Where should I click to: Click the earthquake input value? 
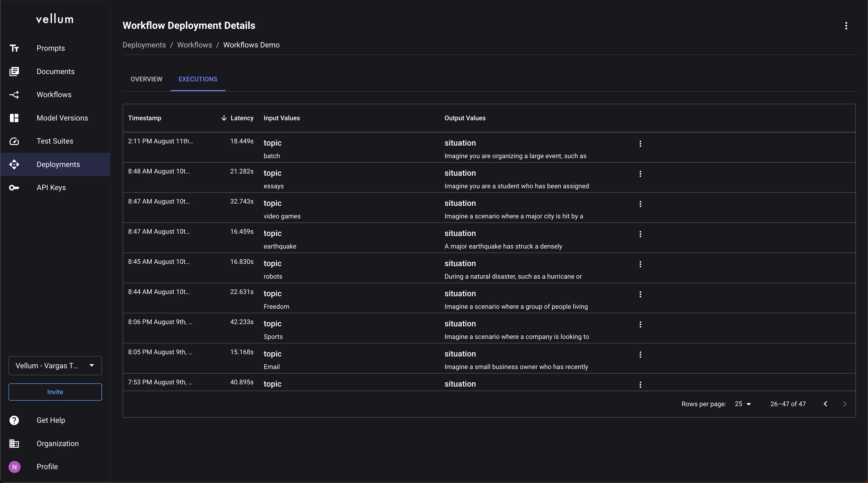coord(280,246)
